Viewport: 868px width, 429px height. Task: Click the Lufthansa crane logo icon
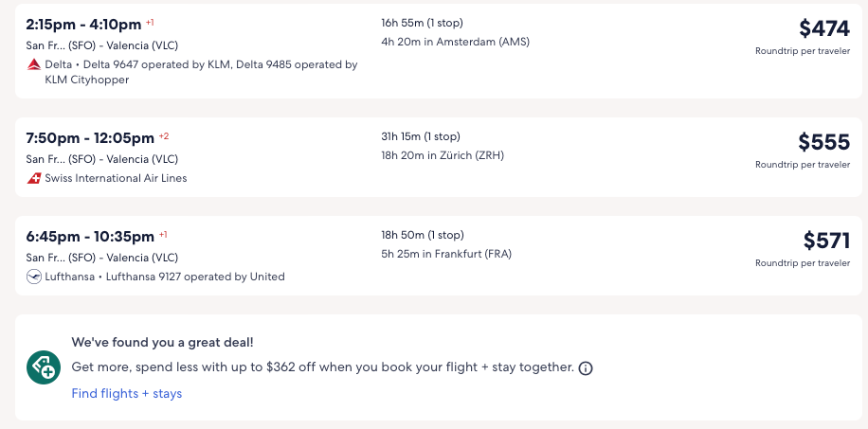click(34, 277)
